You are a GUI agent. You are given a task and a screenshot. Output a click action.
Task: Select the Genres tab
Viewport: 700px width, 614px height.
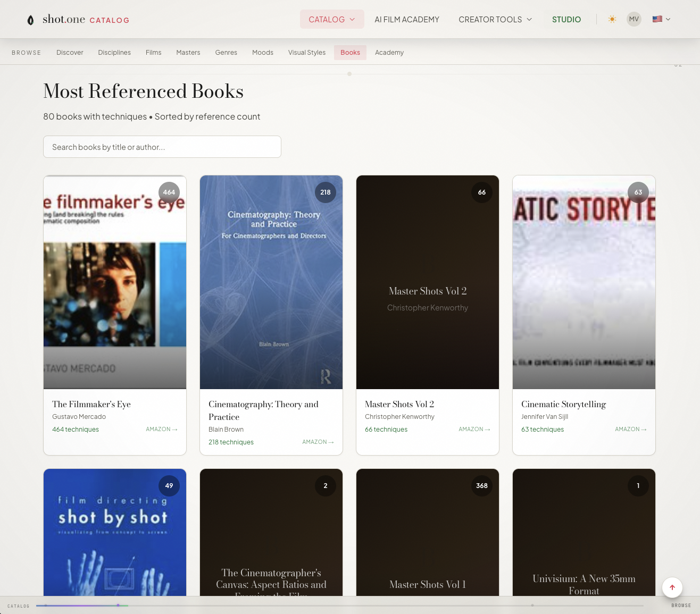226,53
